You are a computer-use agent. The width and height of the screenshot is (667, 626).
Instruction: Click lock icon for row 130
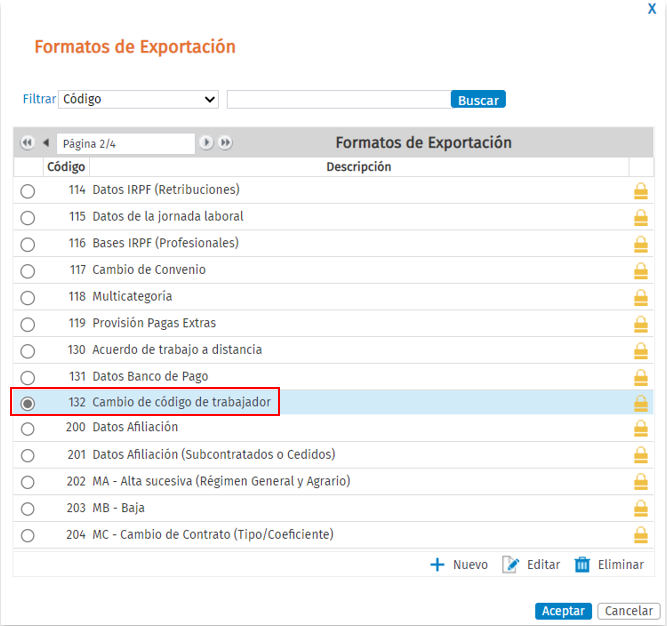641,351
